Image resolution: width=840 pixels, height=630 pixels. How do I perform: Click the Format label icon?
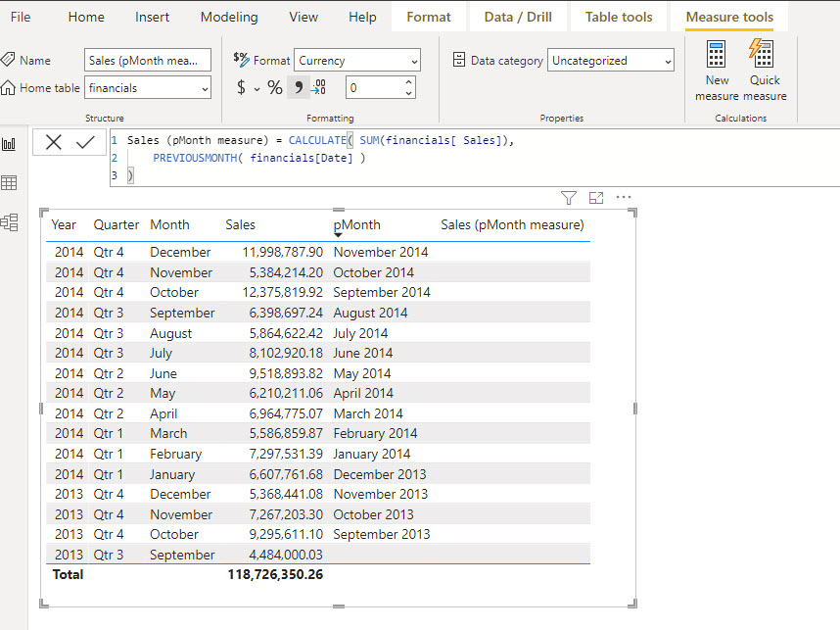pyautogui.click(x=241, y=60)
